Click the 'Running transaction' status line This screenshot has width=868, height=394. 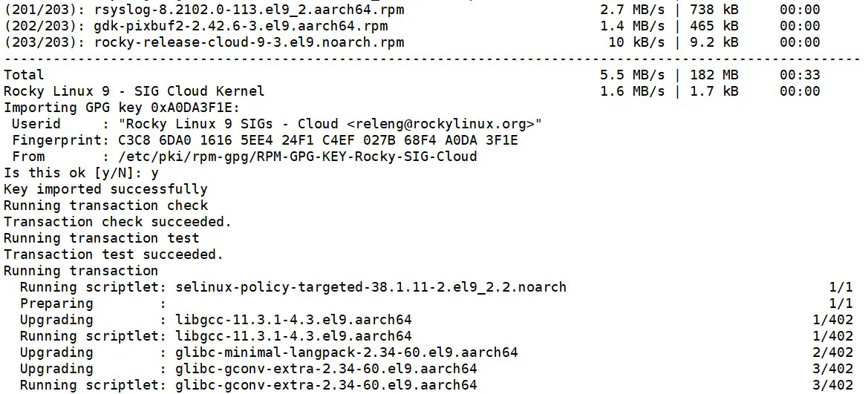(x=81, y=271)
